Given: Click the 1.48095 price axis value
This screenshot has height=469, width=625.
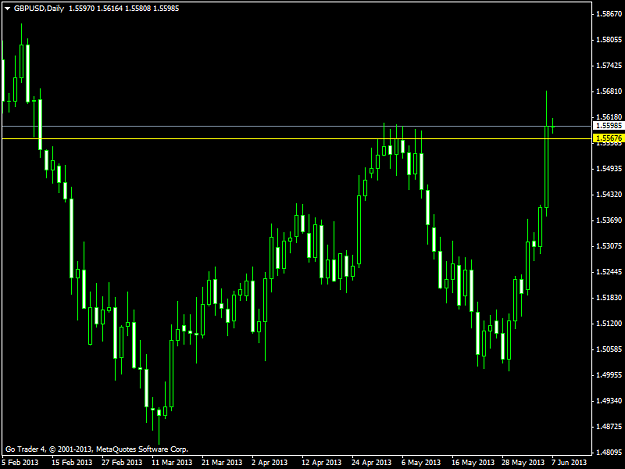Looking at the screenshot, I should point(609,452).
